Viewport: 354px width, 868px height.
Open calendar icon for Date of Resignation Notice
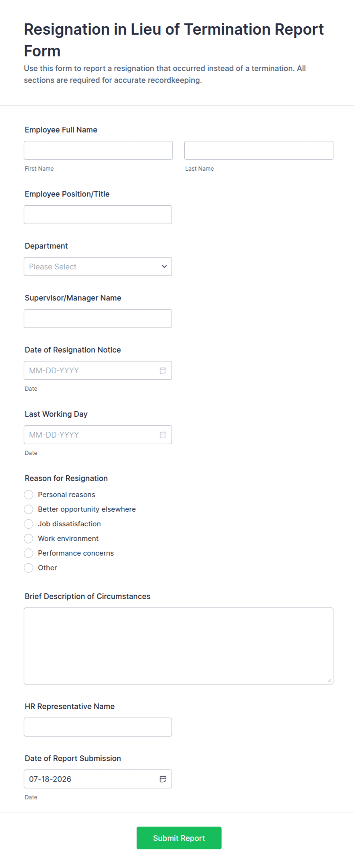163,370
